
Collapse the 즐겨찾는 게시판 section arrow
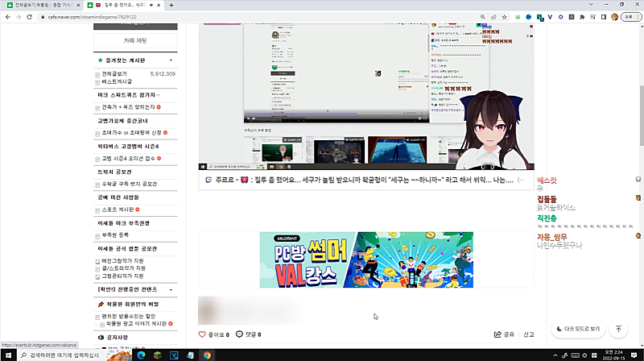(x=171, y=60)
